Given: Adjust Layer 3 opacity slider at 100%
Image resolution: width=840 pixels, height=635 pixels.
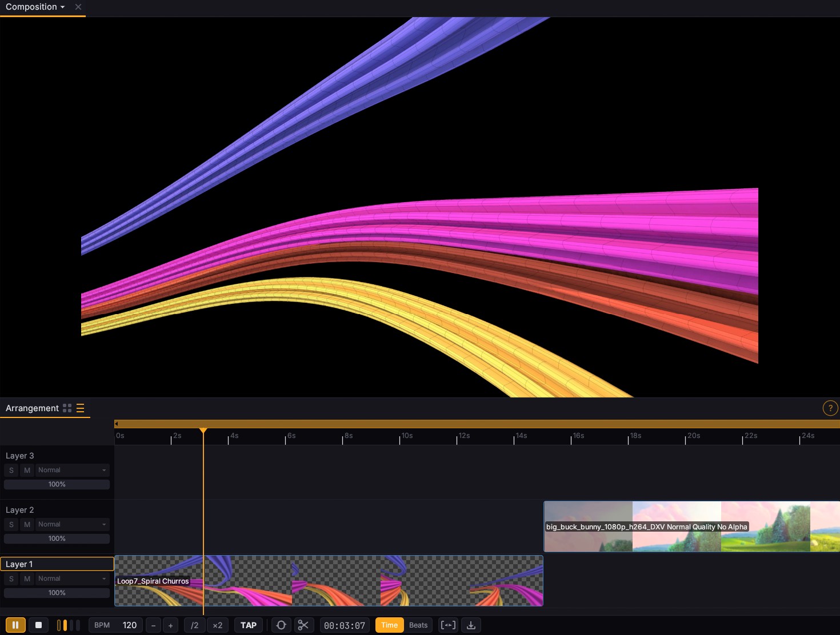Looking at the screenshot, I should pyautogui.click(x=57, y=484).
